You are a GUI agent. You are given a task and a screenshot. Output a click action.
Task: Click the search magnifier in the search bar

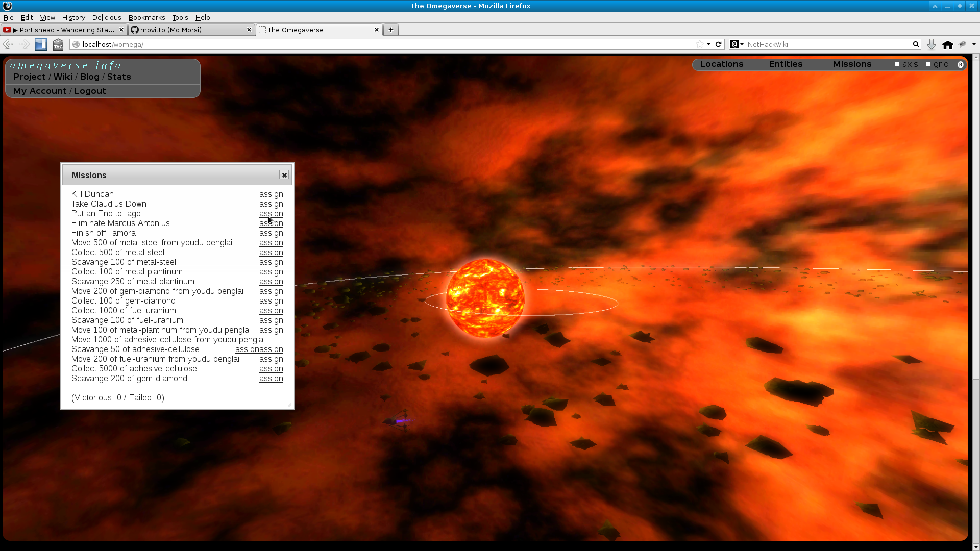point(916,44)
